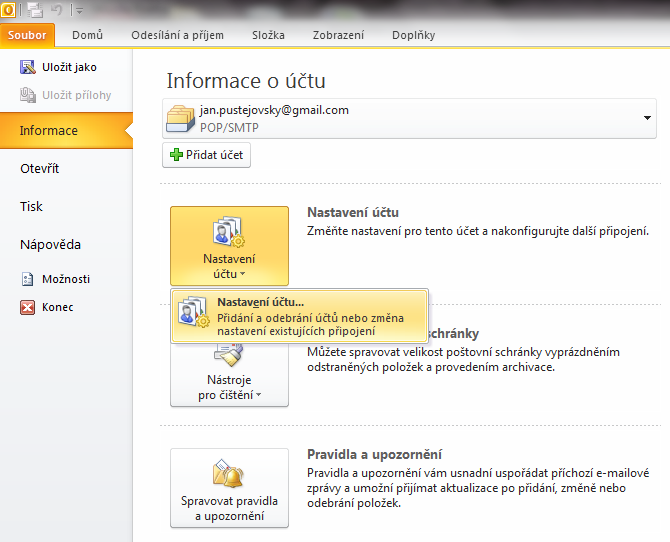The image size is (670, 542).
Task: Open Možnosti text entry
Action: [x=66, y=279]
